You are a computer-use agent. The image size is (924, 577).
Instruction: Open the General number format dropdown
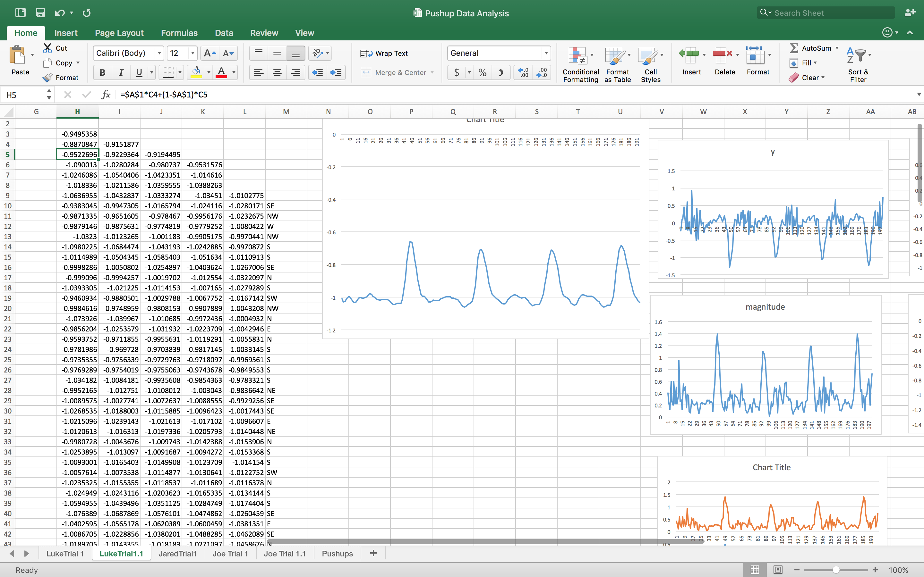546,53
